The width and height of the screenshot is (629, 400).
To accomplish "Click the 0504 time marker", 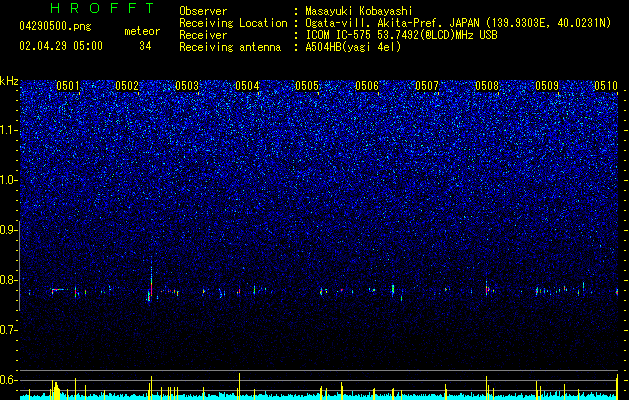I will (247, 86).
